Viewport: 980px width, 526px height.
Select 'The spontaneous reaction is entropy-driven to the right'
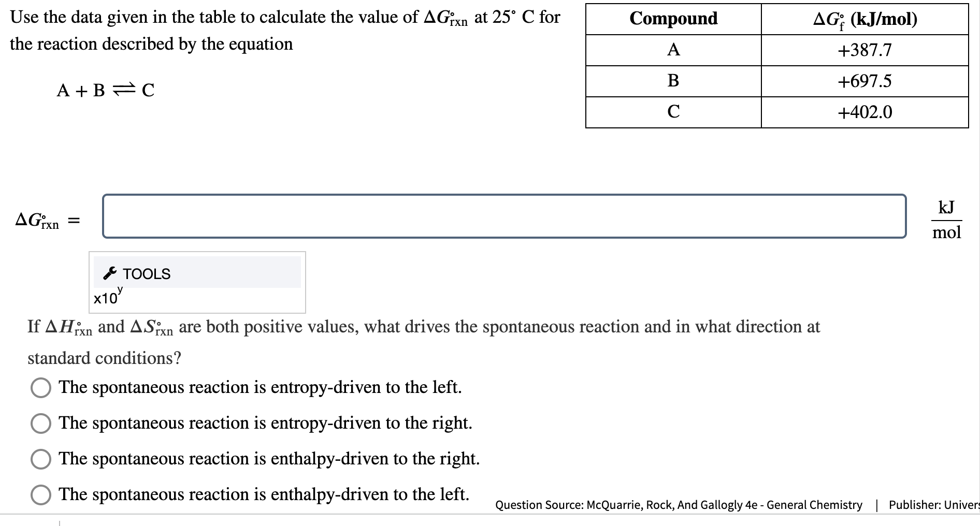[41, 423]
